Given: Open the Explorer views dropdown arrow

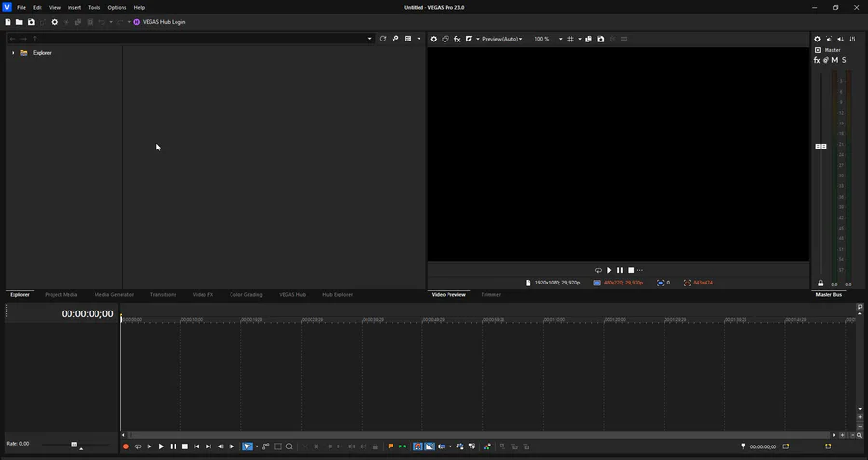Looking at the screenshot, I should [x=419, y=39].
